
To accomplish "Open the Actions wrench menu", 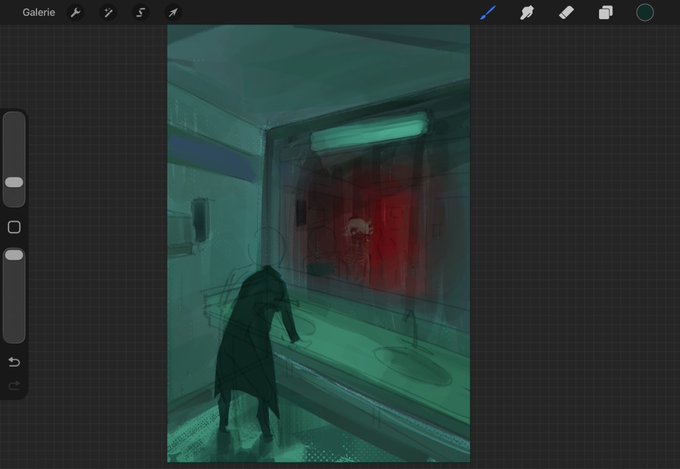I will (75, 13).
